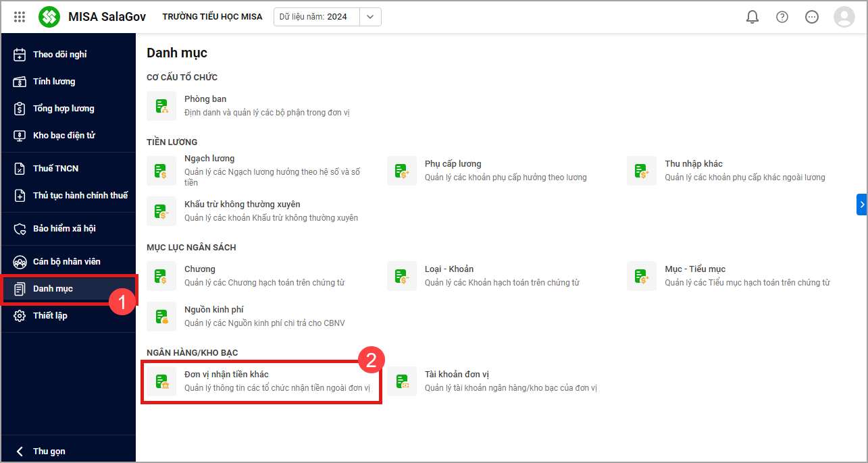Click the Chương category icon
Image resolution: width=868 pixels, height=463 pixels.
coord(161,276)
